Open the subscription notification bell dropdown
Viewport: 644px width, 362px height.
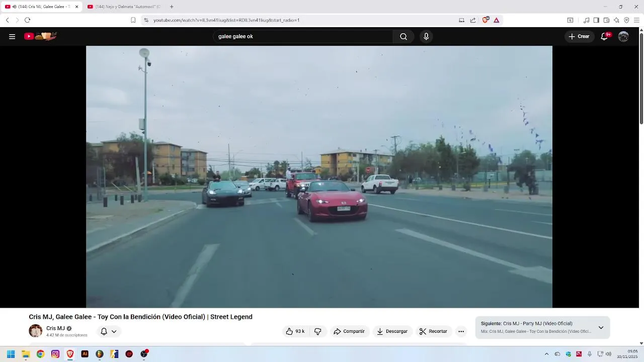coord(108,331)
